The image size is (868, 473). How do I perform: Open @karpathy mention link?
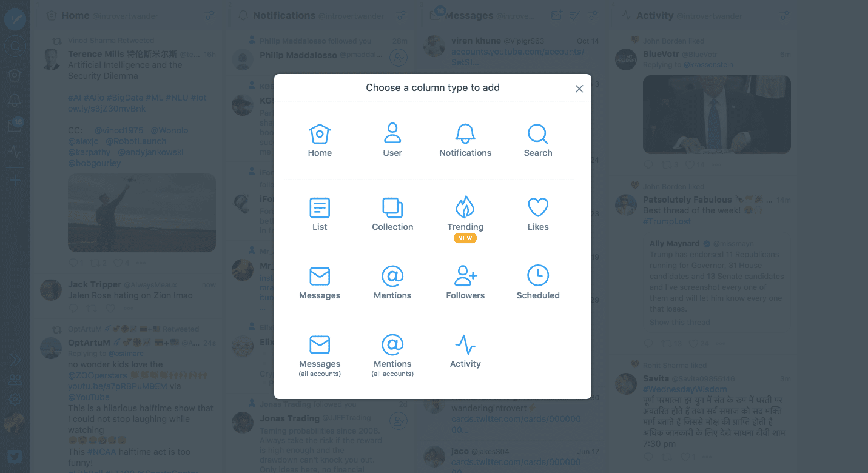tap(89, 152)
